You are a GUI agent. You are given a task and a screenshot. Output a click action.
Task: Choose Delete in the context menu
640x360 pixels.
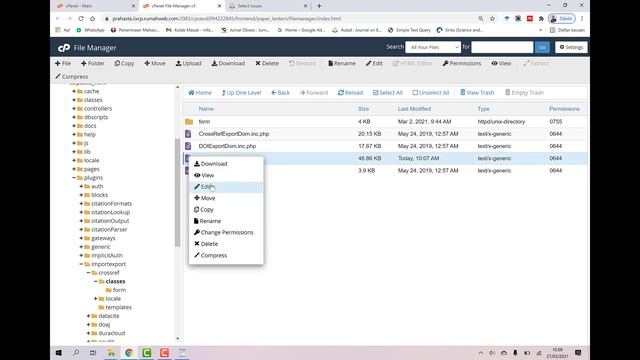click(x=226, y=244)
